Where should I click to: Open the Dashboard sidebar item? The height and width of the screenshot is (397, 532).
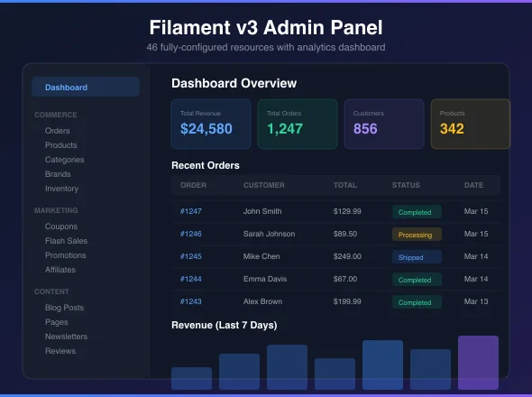(x=86, y=87)
